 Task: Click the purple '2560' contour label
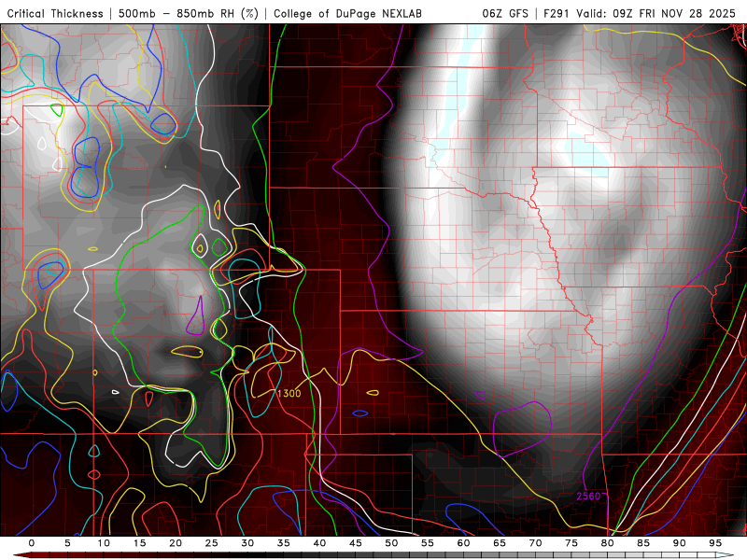pos(588,497)
